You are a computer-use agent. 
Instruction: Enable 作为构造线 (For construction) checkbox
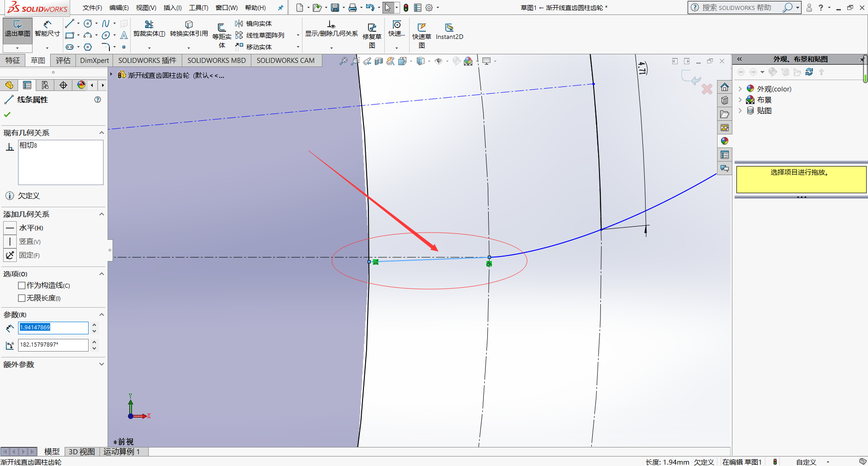click(22, 285)
